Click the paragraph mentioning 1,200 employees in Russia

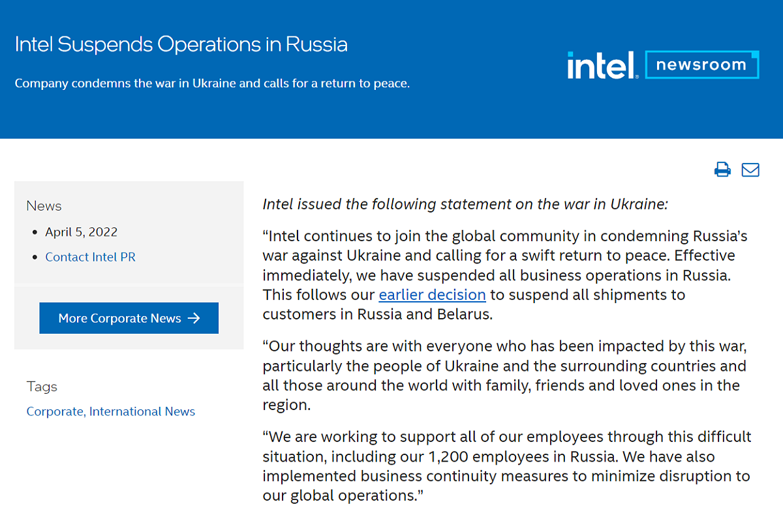coord(507,466)
